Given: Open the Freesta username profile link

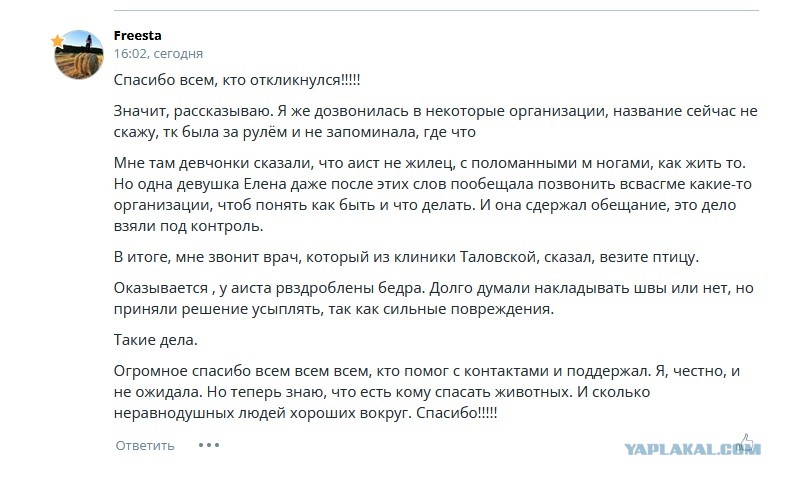Looking at the screenshot, I should [138, 36].
